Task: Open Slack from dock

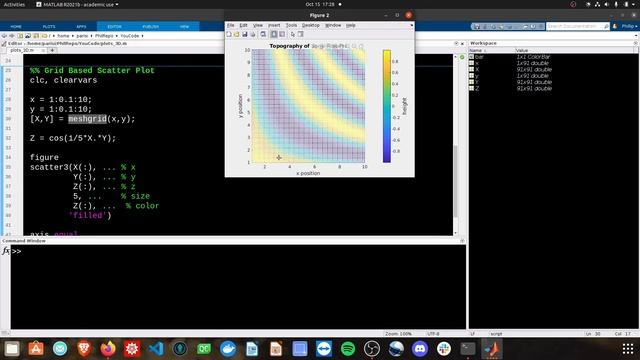Action: point(444,349)
